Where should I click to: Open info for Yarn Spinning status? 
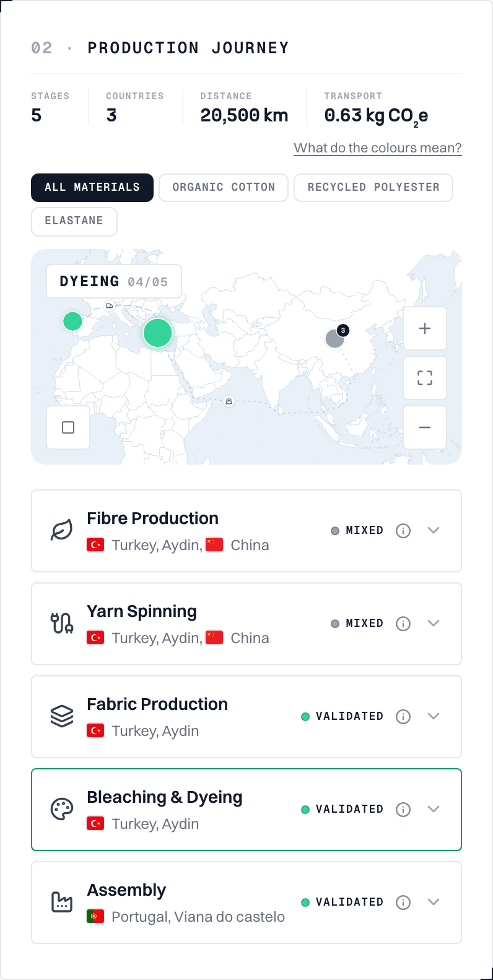[x=403, y=624]
